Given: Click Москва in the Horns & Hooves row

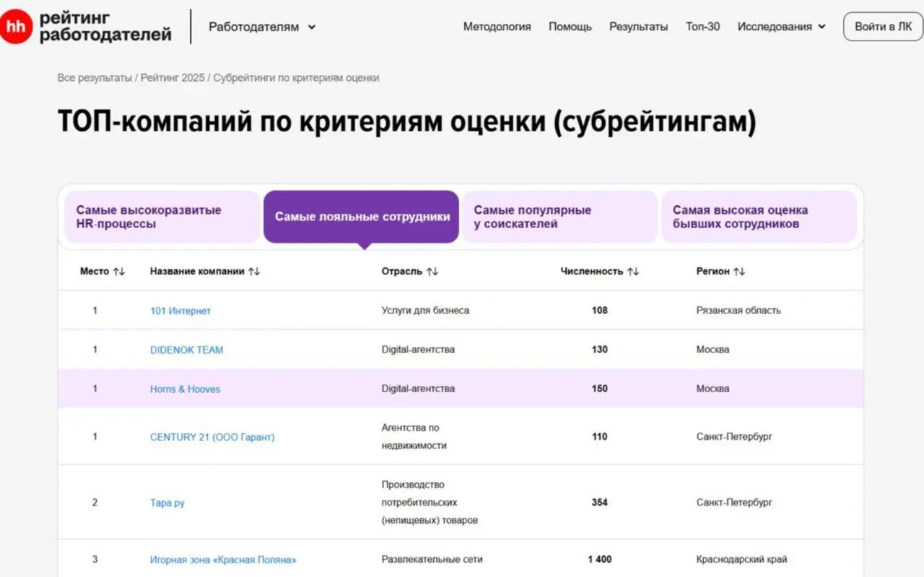Looking at the screenshot, I should point(713,389).
